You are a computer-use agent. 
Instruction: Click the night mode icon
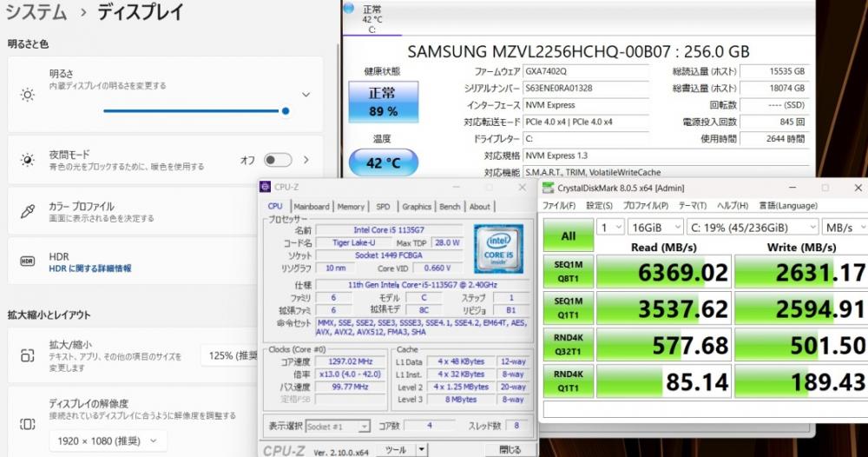pos(27,160)
